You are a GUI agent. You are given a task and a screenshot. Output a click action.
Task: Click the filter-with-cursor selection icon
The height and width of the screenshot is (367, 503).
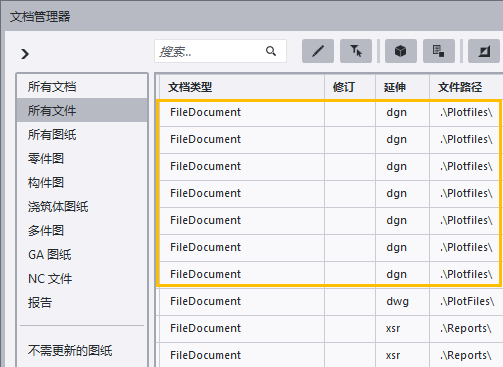point(356,51)
